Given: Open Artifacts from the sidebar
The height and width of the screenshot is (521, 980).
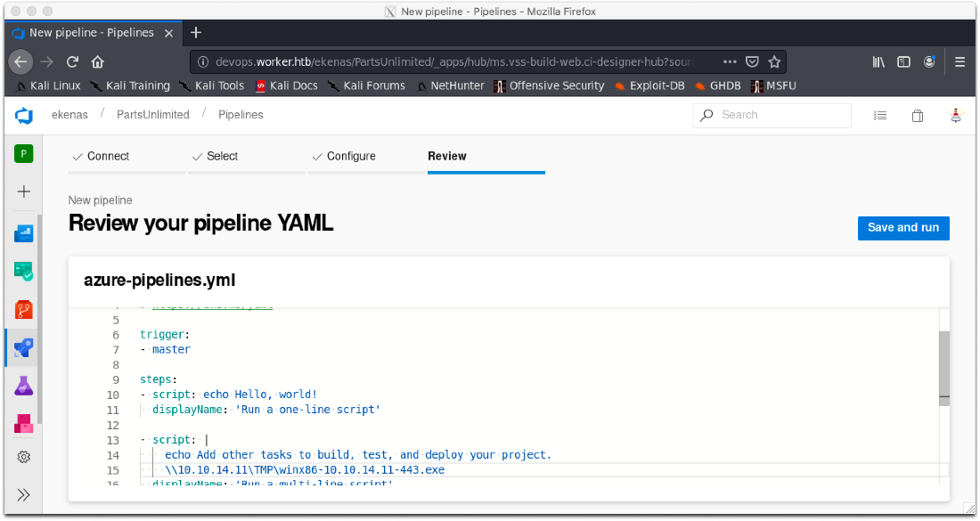Looking at the screenshot, I should click(24, 424).
